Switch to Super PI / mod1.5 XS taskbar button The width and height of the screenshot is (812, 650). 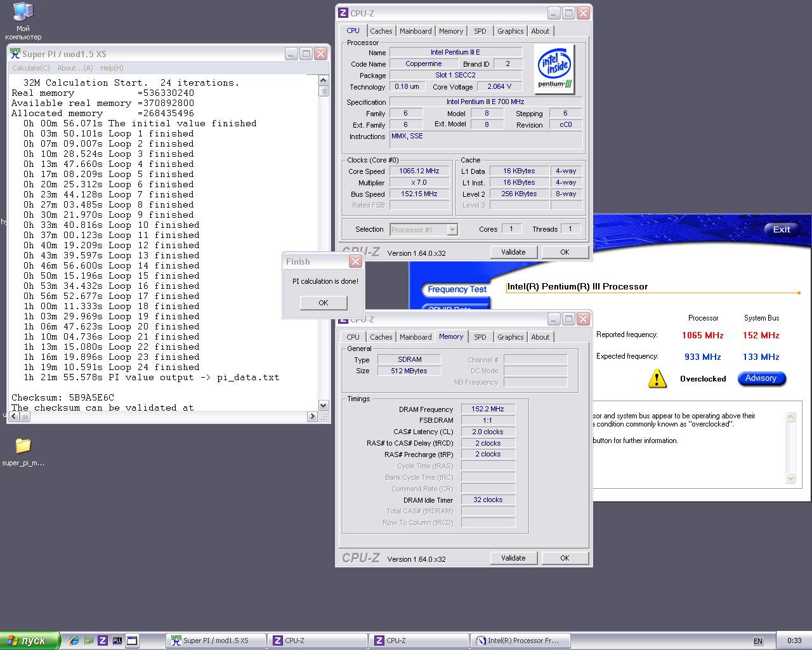[216, 640]
